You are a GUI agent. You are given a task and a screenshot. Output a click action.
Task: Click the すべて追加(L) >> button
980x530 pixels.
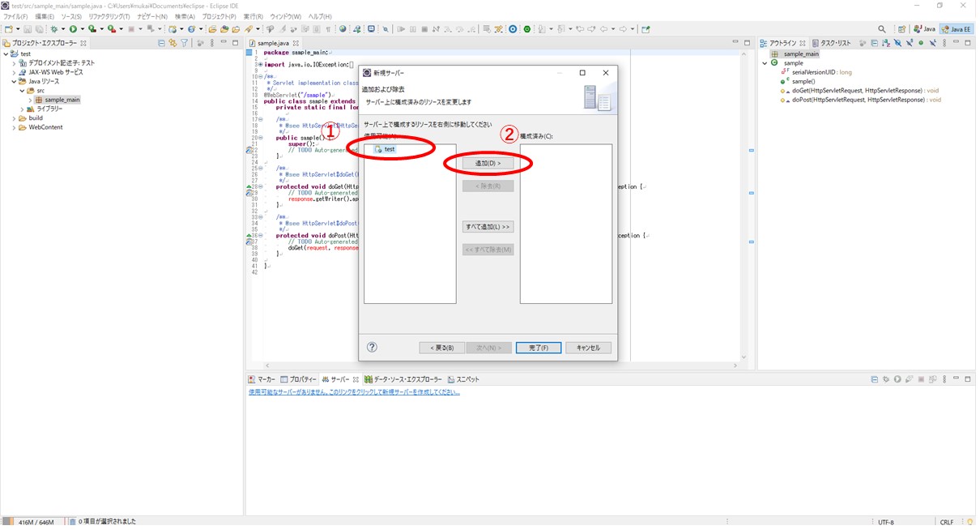[x=488, y=227]
